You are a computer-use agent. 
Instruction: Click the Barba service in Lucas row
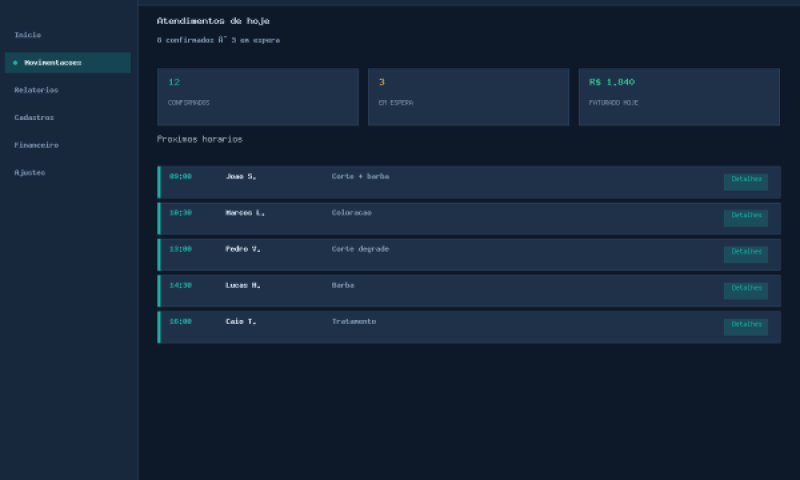pos(343,285)
